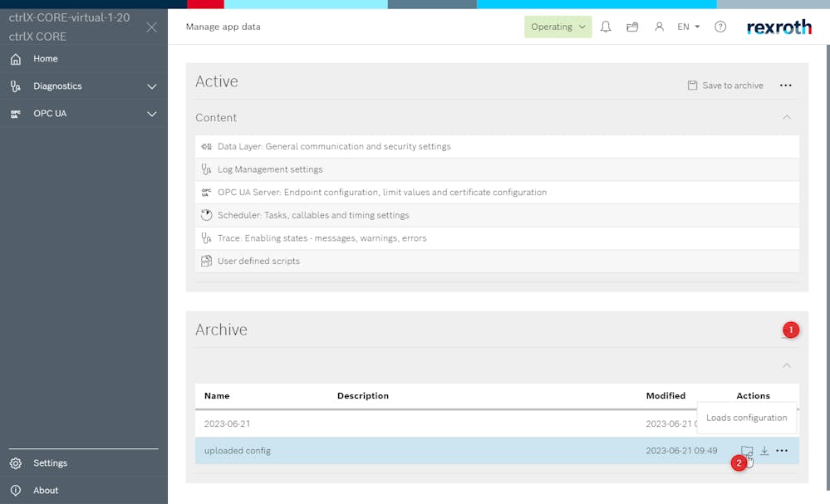Open the manage app data folder icon
The height and width of the screenshot is (504, 830).
(x=632, y=27)
